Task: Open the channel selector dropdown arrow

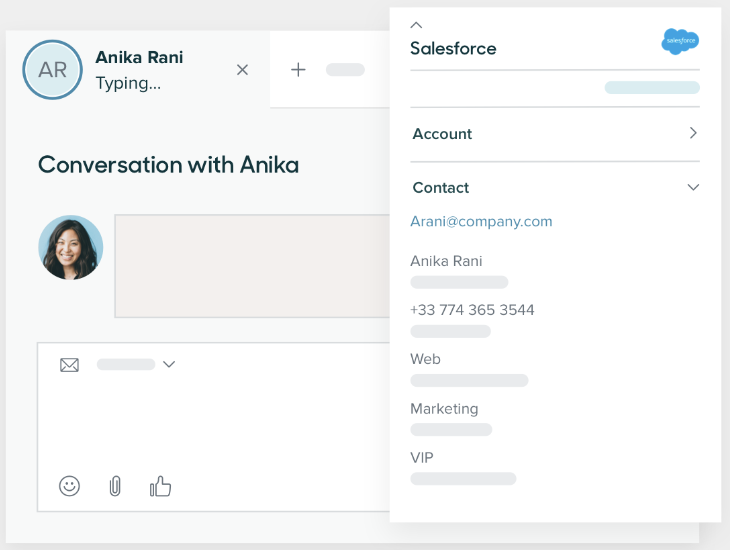Action: [169, 365]
